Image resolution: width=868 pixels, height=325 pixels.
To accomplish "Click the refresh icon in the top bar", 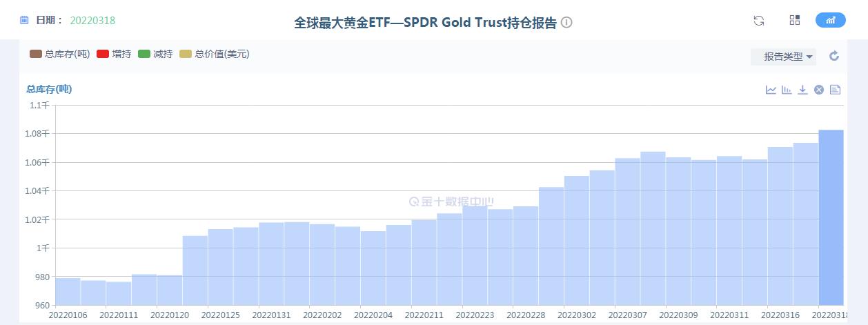I will [x=759, y=21].
